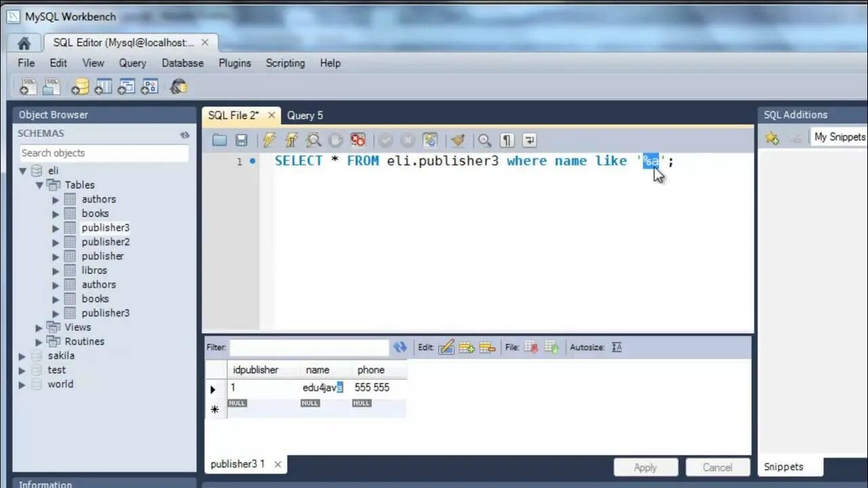Image resolution: width=868 pixels, height=488 pixels.
Task: Open the Plugins menu
Action: (235, 63)
